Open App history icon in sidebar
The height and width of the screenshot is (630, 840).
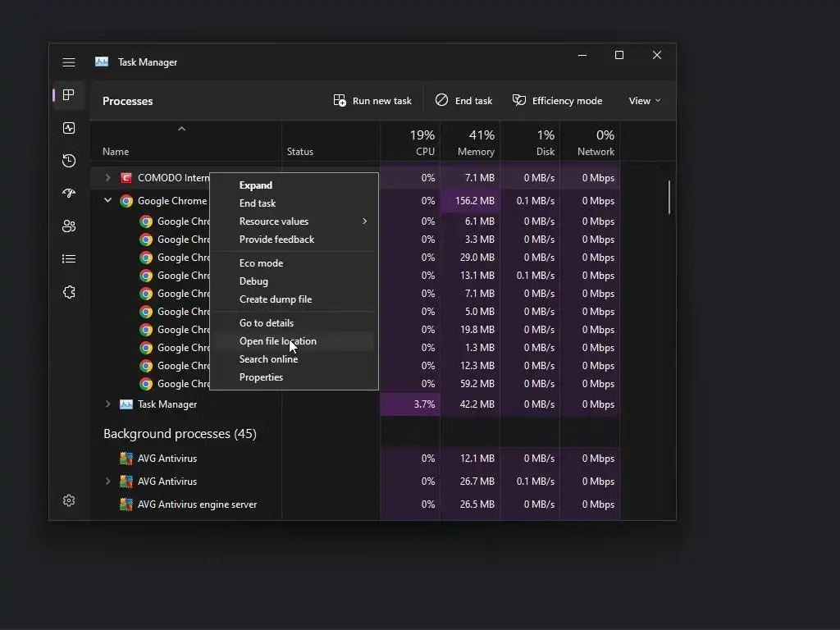69,161
